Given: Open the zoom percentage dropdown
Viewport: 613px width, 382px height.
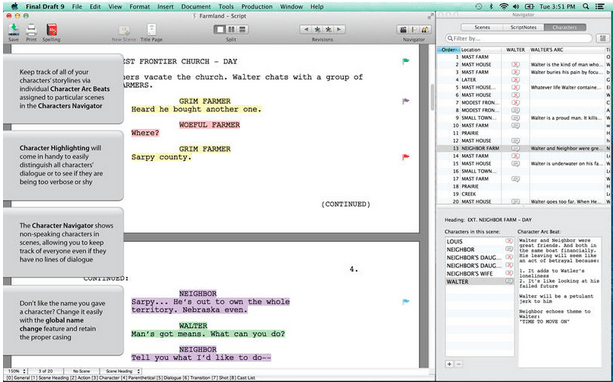Looking at the screenshot, I should [16, 371].
